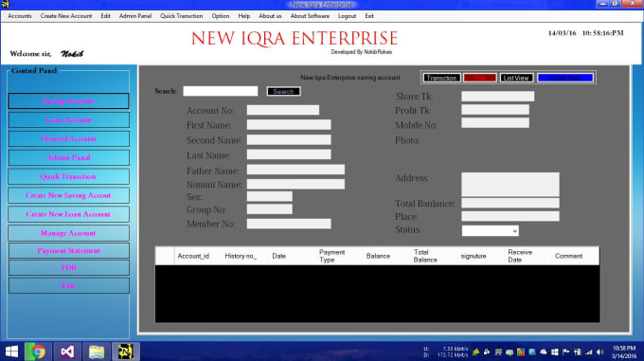Open the volume speaker tray icon
Screen dimensions: 644x361
pos(600,352)
